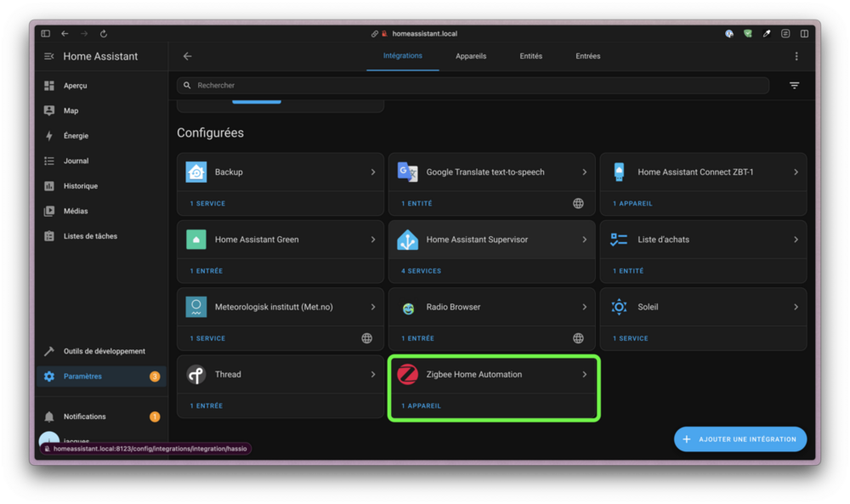
Task: Switch to the Entrées tab
Action: click(587, 56)
